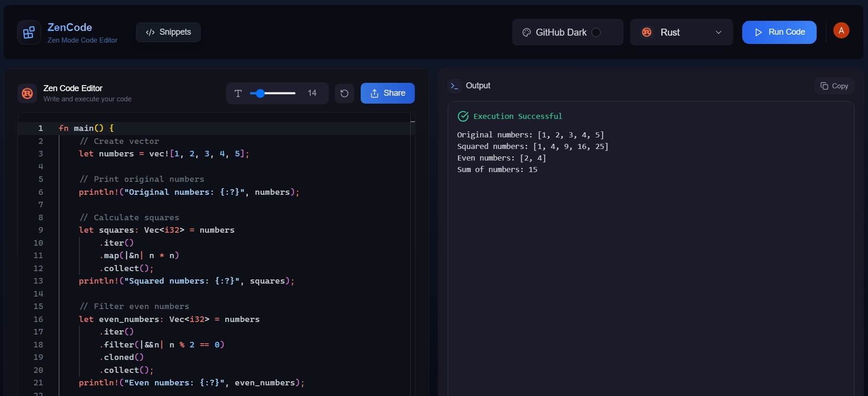Copy the output text
The image size is (868, 396).
tap(834, 86)
